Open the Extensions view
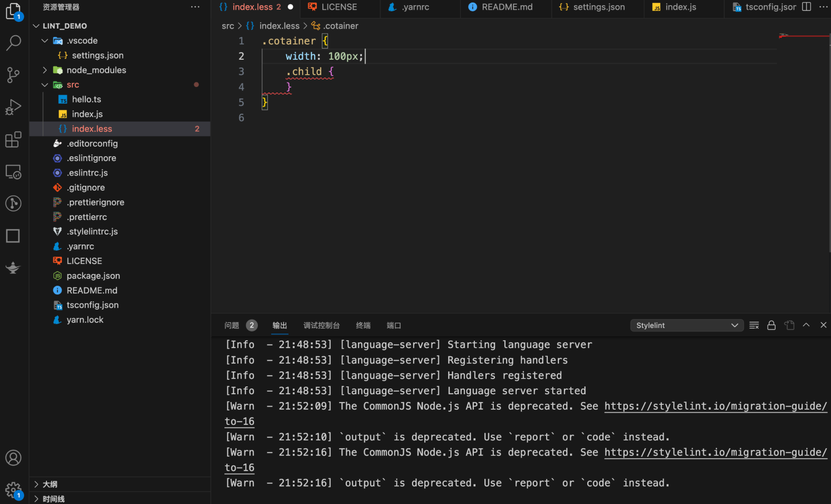Screen dimensions: 831x504 tap(14, 140)
